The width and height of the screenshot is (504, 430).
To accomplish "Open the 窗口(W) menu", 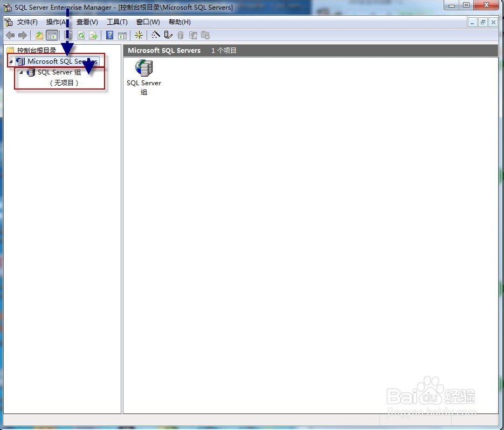I will 148,22.
